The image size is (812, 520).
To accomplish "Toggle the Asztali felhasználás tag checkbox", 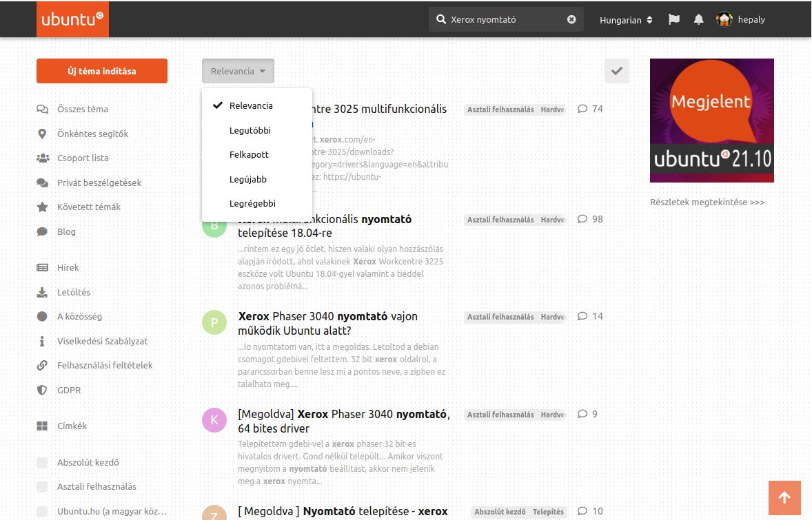I will point(42,487).
